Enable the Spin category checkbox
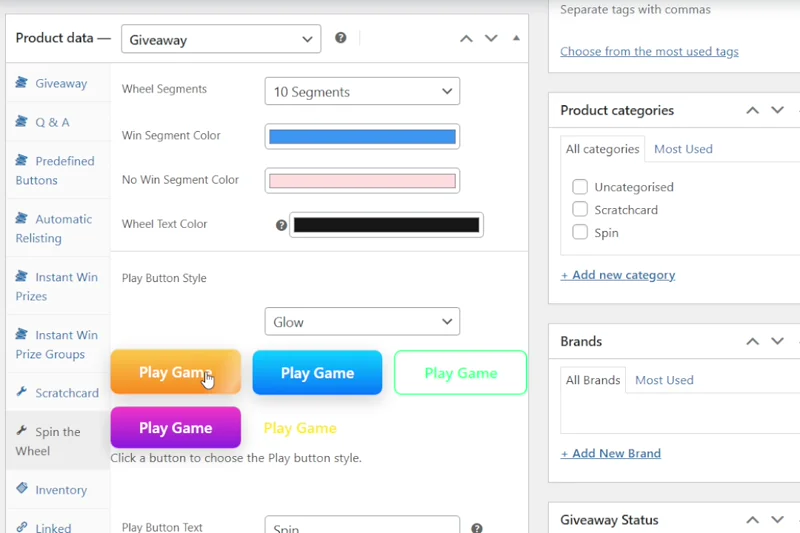The width and height of the screenshot is (800, 533). pyautogui.click(x=580, y=232)
